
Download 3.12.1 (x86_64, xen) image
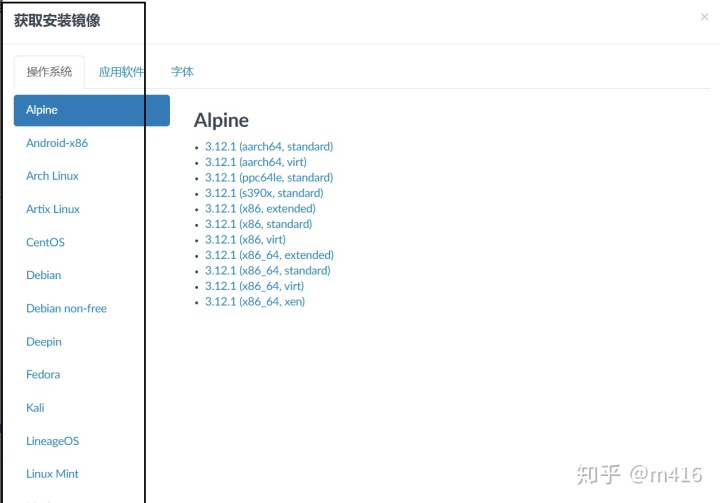255,302
